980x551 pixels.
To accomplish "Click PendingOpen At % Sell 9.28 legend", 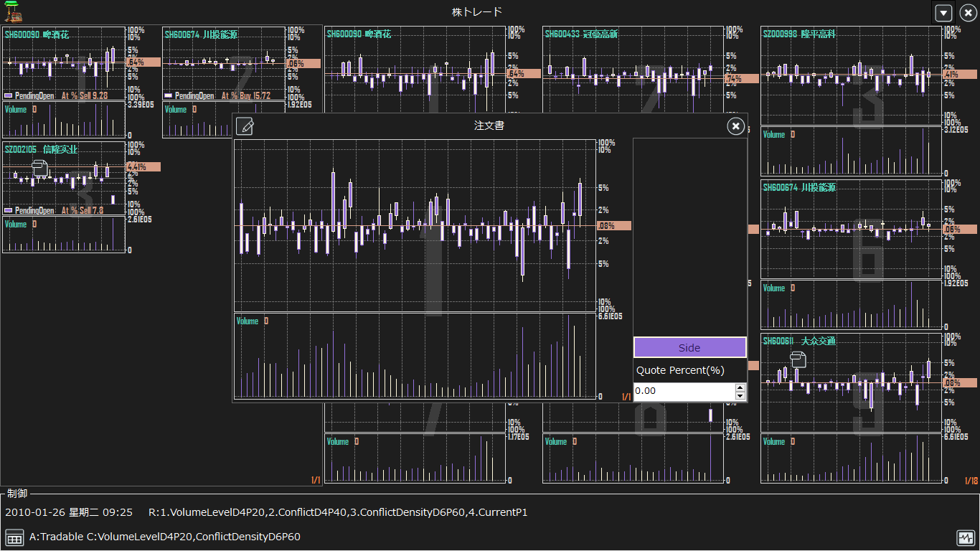I will coord(56,95).
